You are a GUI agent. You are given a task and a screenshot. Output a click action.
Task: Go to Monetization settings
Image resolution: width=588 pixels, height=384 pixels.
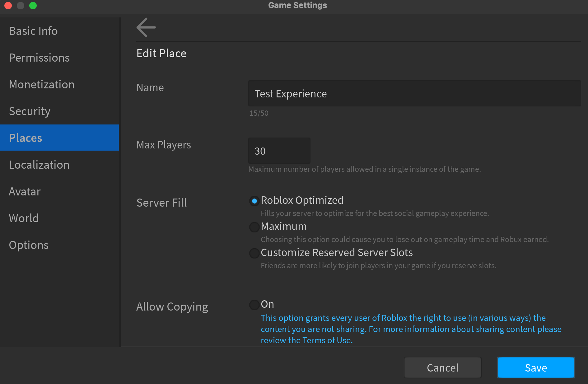click(x=42, y=85)
